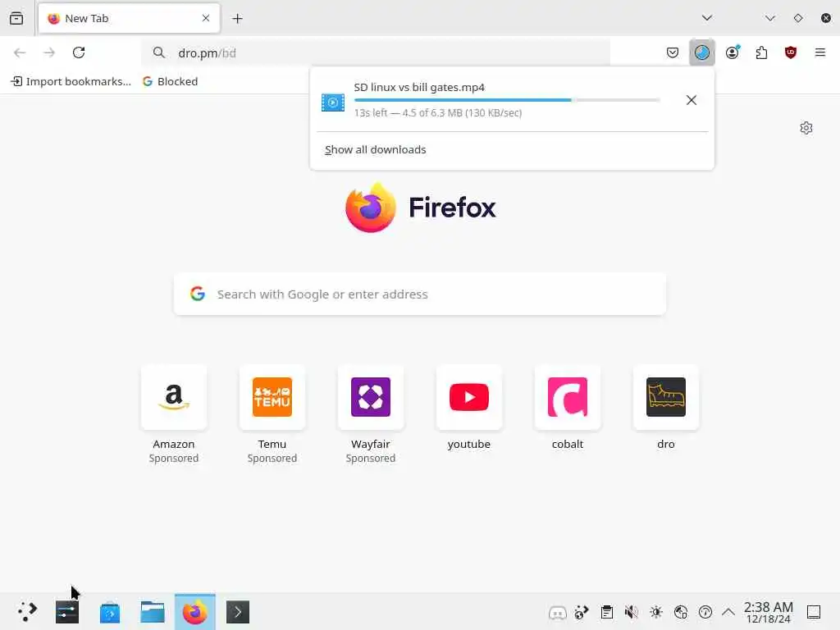Open the terminal taskbar icon
The image size is (840, 630).
coord(238,612)
